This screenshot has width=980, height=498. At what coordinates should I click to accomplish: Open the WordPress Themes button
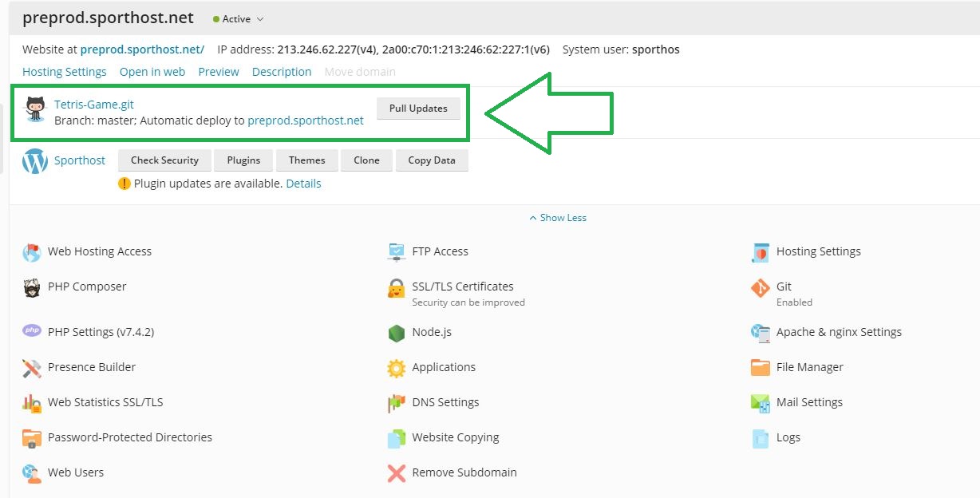click(307, 160)
